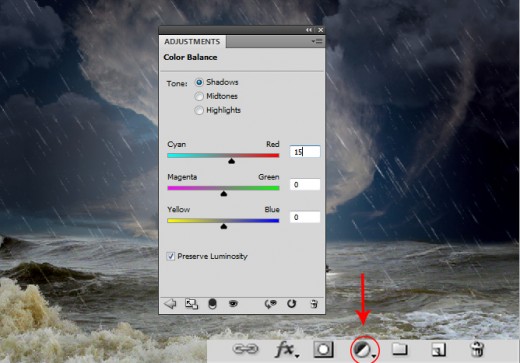Click the Magenta-Green slider handle

tap(224, 194)
